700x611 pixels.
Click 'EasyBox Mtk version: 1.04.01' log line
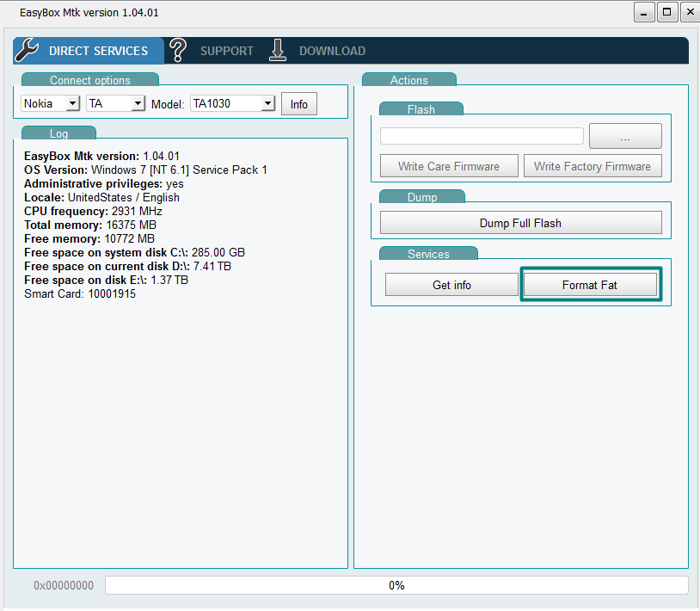[x=101, y=157]
